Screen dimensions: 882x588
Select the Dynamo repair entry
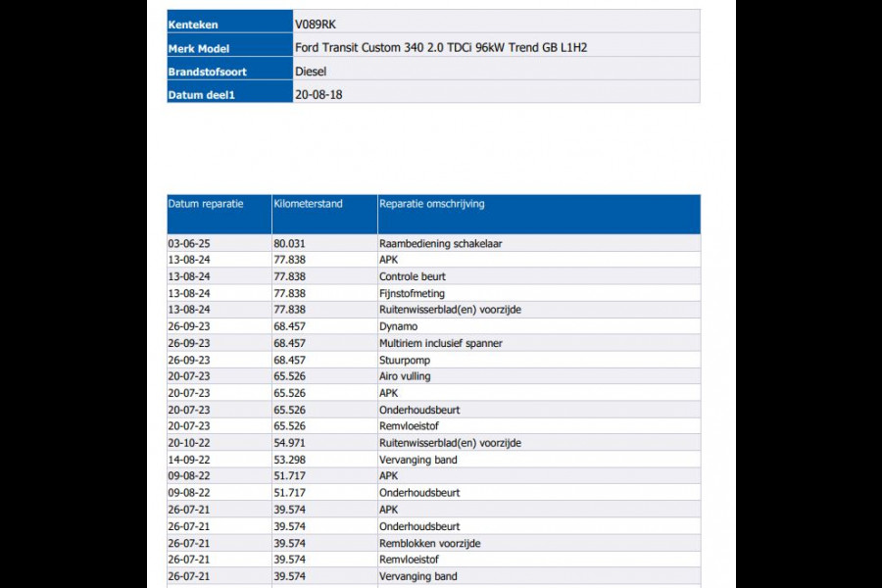398,326
